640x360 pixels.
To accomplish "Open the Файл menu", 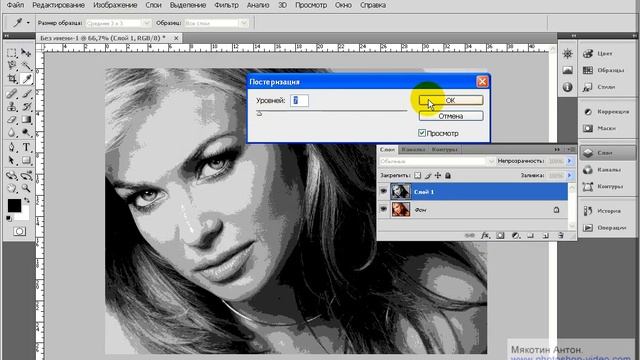I will (x=15, y=5).
